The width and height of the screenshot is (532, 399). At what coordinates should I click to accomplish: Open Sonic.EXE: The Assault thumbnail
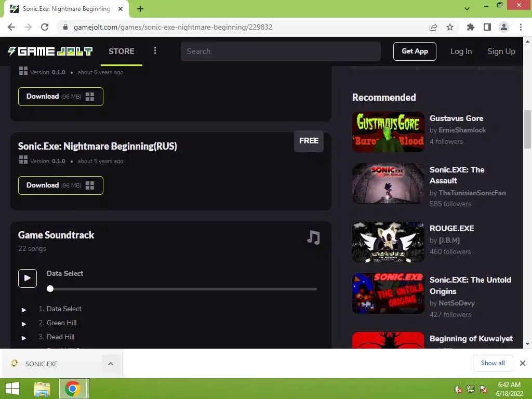click(388, 183)
